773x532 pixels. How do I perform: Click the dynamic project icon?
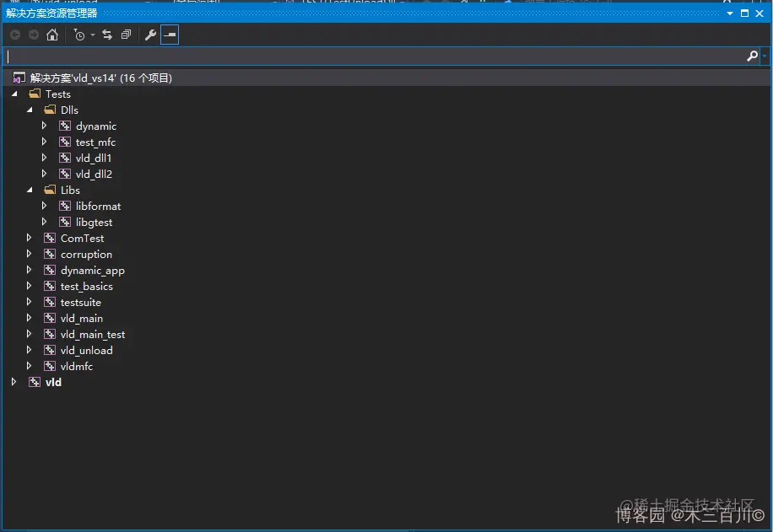click(x=65, y=126)
